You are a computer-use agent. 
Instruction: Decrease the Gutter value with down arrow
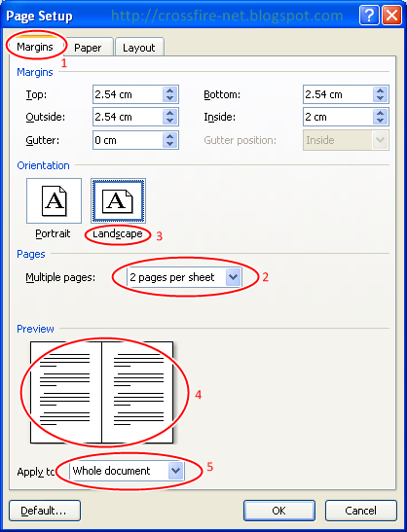click(169, 144)
